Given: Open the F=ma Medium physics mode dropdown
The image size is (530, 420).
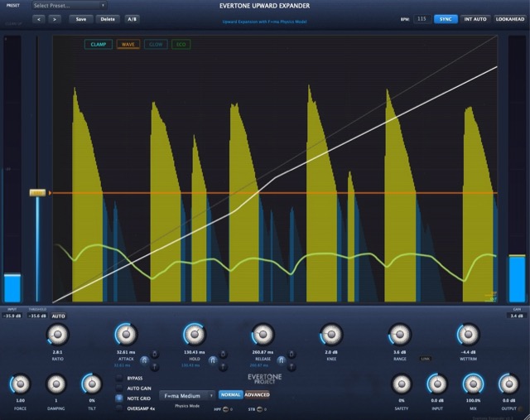Looking at the screenshot, I should point(187,395).
